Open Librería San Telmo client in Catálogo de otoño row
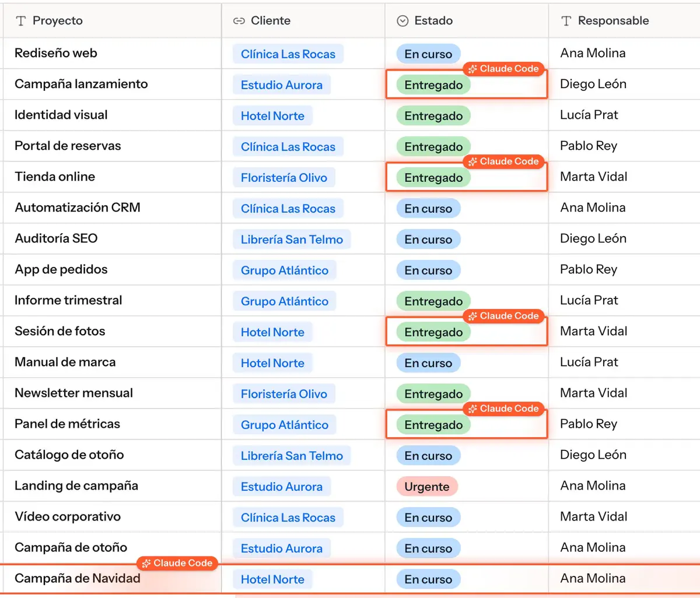The height and width of the screenshot is (598, 700). (292, 456)
